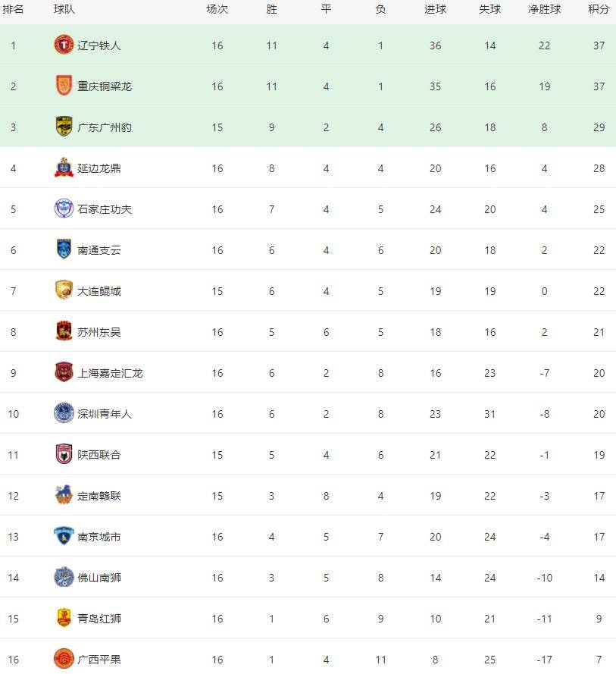Click the 南通支云 shield icon
The image size is (616, 674).
click(64, 249)
